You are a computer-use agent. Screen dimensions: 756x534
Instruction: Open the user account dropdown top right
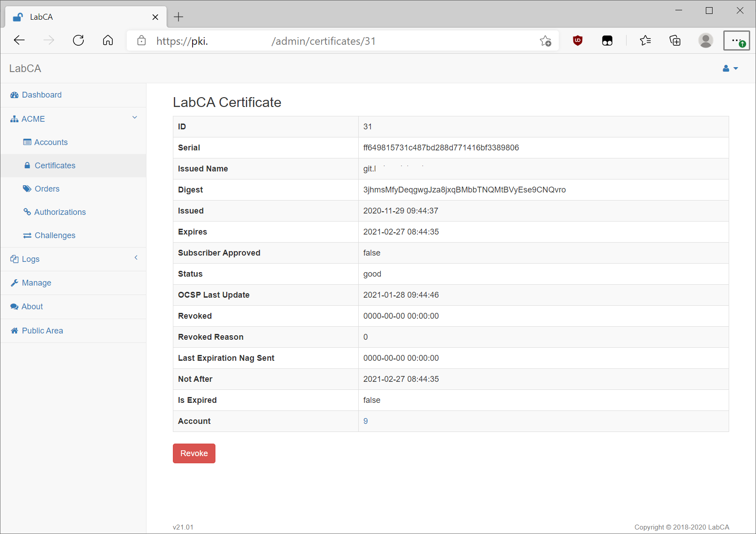(x=730, y=68)
